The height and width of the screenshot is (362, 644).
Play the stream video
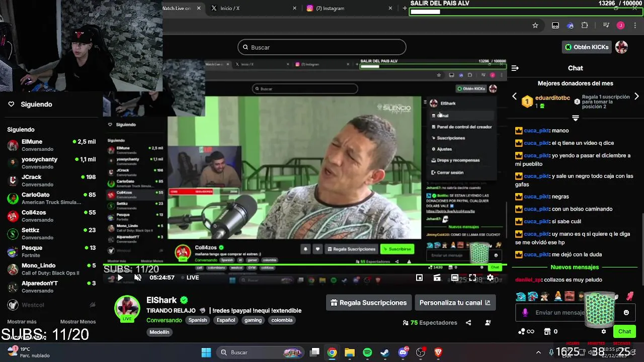pyautogui.click(x=120, y=278)
